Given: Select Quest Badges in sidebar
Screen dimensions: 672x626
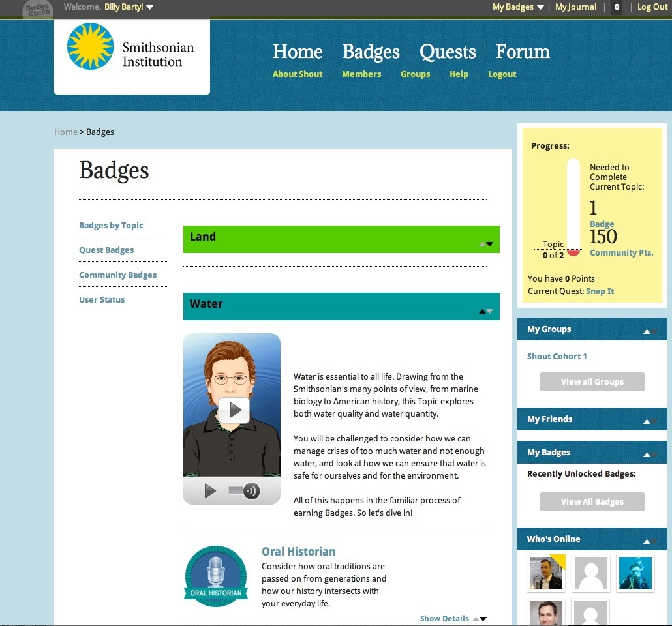Looking at the screenshot, I should pos(106,250).
